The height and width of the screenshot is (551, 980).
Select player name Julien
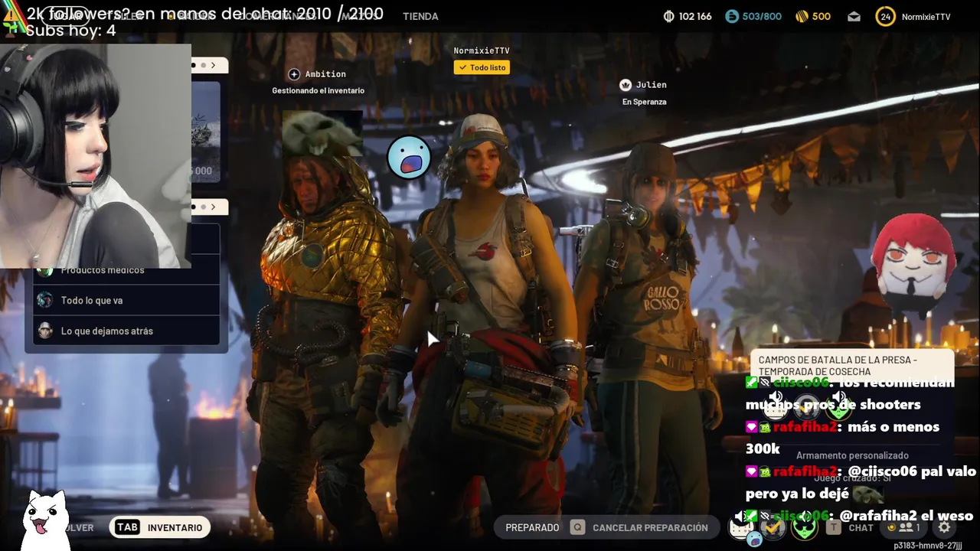651,85
